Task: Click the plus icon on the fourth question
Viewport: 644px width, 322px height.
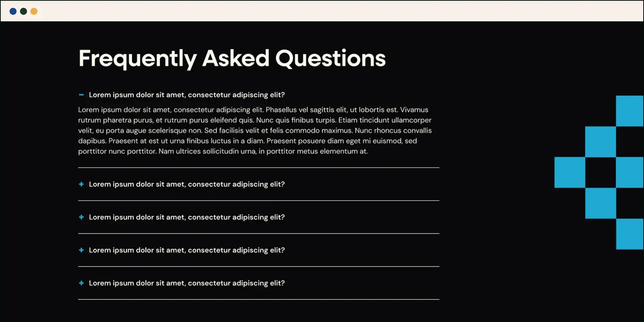Action: 81,250
